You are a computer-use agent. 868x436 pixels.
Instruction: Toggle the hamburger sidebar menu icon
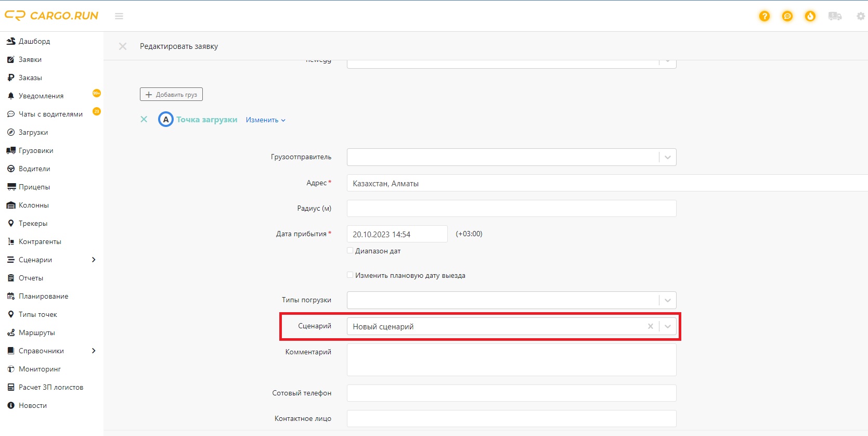tap(119, 16)
